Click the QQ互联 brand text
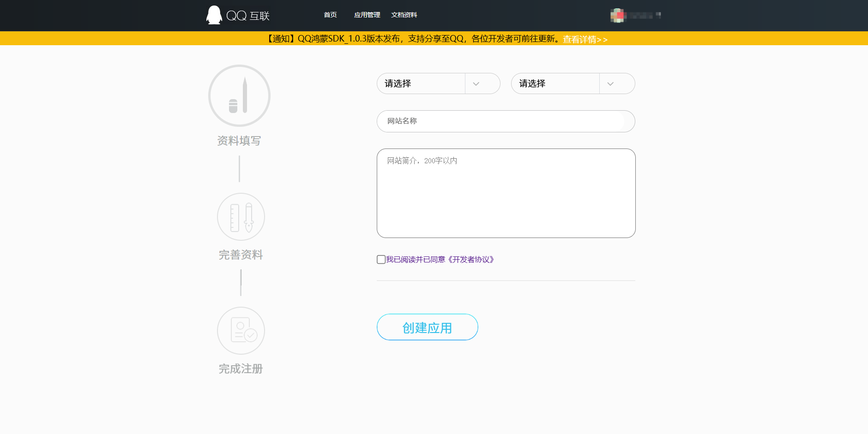Image resolution: width=868 pixels, height=434 pixels. coord(248,16)
